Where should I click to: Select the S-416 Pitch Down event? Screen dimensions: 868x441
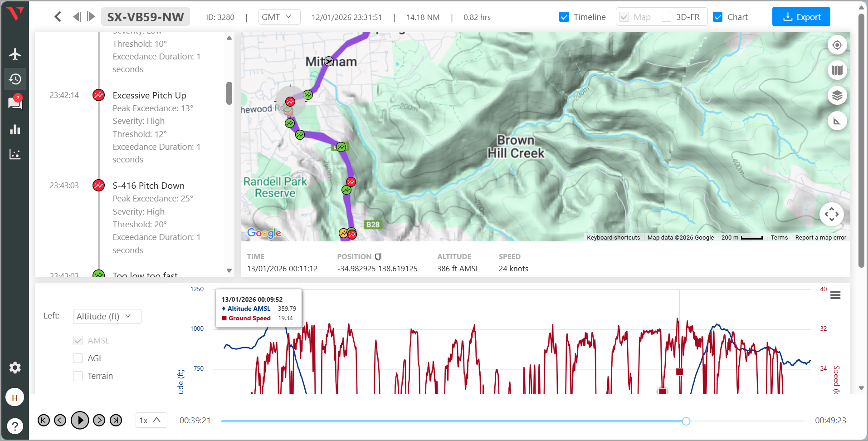pos(148,186)
